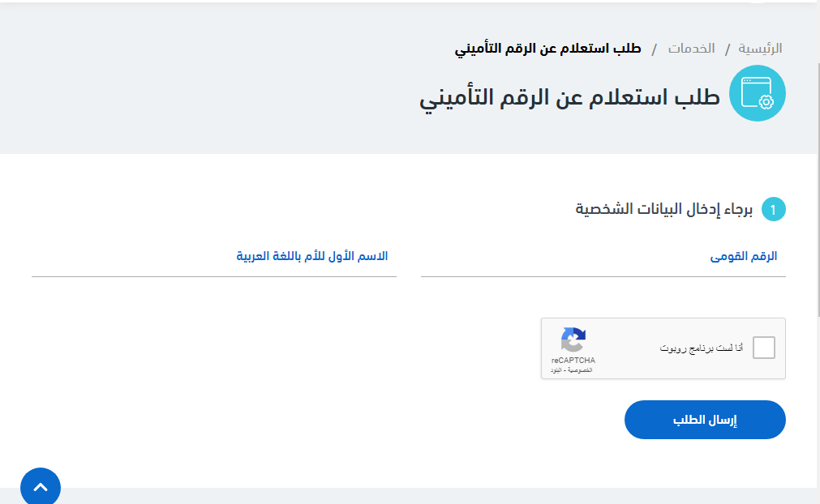Image resolution: width=820 pixels, height=504 pixels.
Task: Check the "أنا لست برنامج روبوت" checkbox
Action: tap(763, 348)
